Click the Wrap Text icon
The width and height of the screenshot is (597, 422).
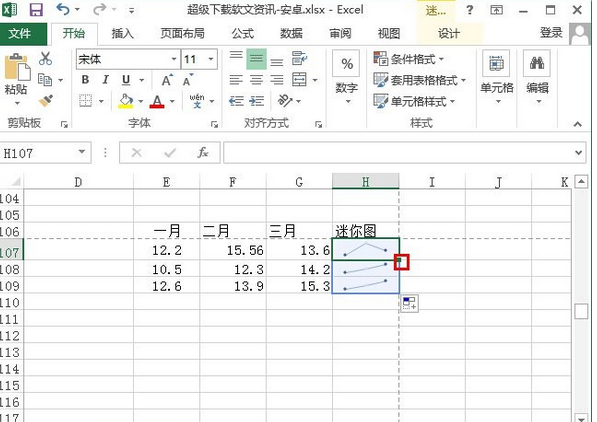[300, 59]
